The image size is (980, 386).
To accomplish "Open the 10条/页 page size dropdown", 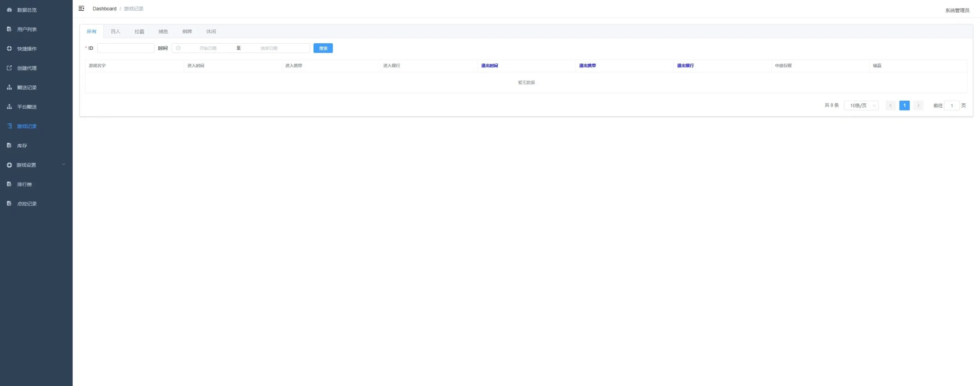I will (x=861, y=105).
